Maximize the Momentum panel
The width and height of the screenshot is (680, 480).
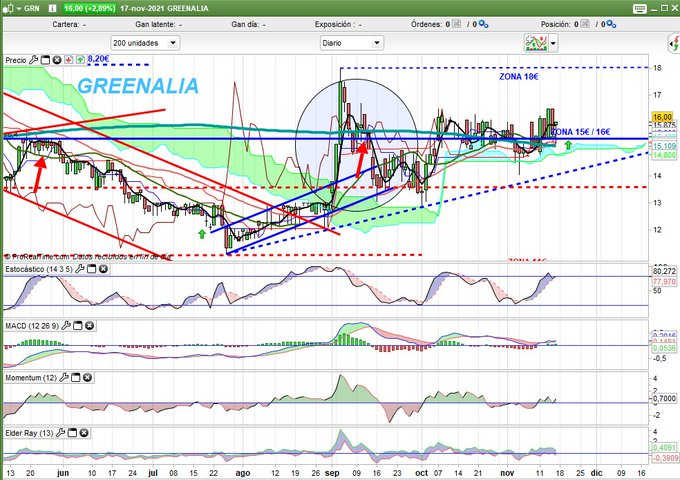click(75, 378)
